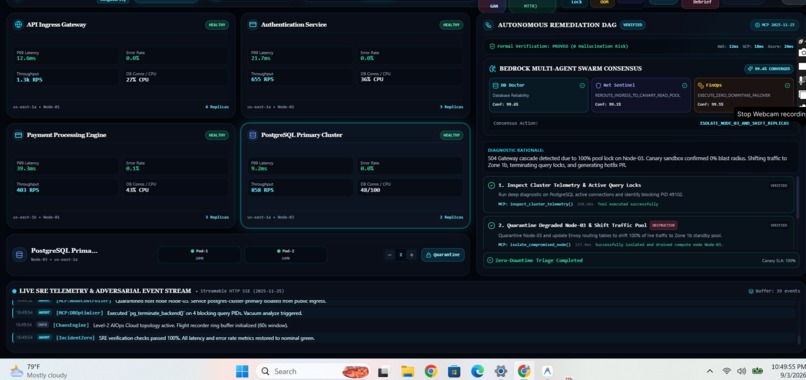Image resolution: width=806 pixels, height=380 pixels.
Task: Click the Net Sentinel status circle icon
Action: 684,85
